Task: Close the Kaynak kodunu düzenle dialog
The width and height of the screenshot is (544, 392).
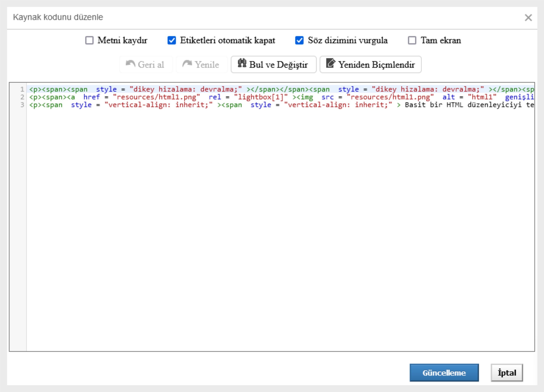Action: (x=528, y=18)
